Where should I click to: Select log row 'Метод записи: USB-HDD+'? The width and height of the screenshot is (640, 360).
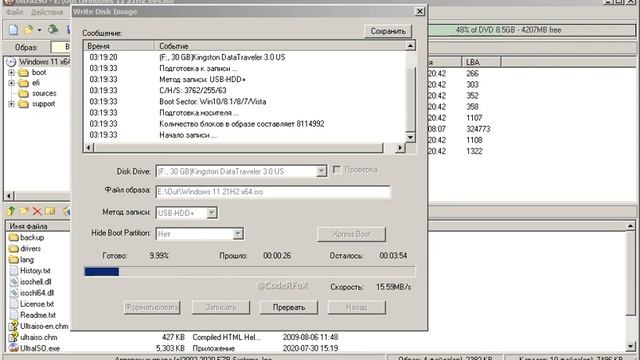(x=245, y=80)
